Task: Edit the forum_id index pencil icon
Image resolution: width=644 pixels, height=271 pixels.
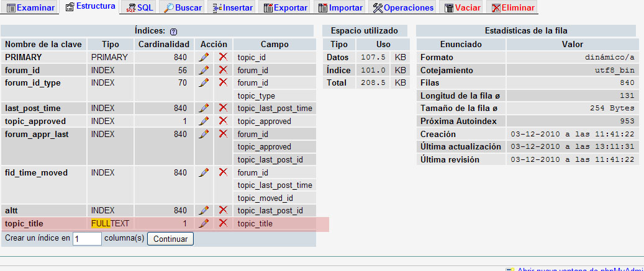Action: 203,70
